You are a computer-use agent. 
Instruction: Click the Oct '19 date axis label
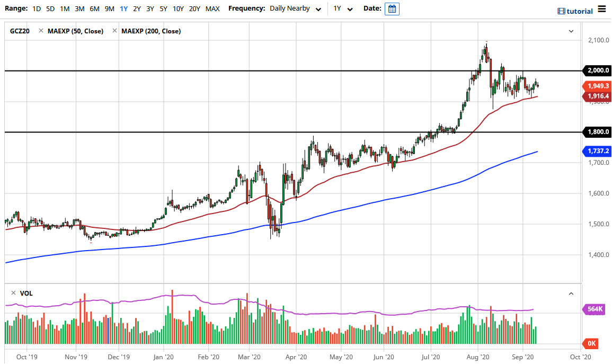click(x=27, y=357)
